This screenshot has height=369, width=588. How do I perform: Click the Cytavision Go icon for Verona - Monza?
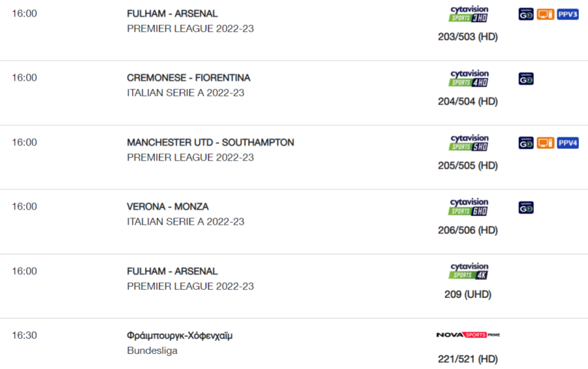pos(526,208)
